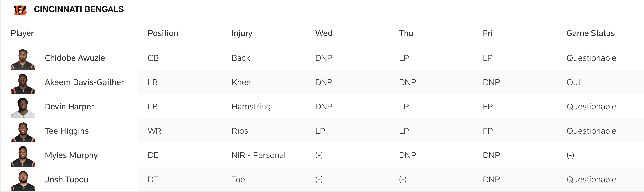Open Tee Higgins player name link
Screen dimensions: 644x192
(x=66, y=131)
